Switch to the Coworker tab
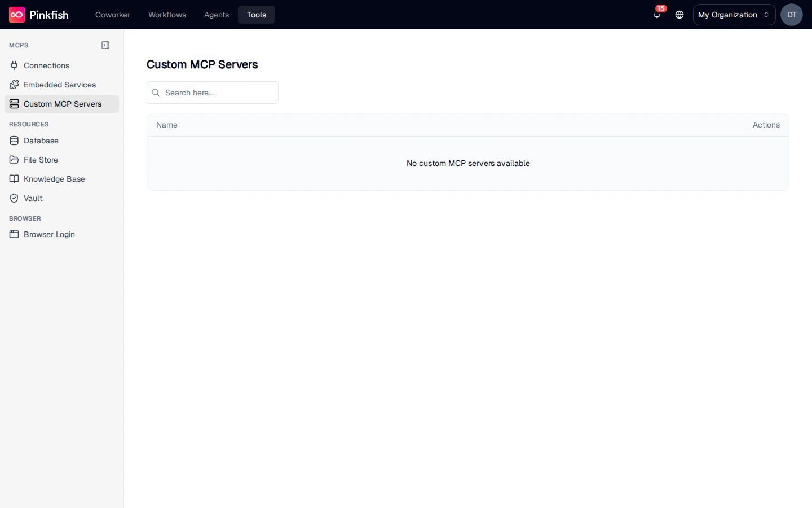 (113, 15)
